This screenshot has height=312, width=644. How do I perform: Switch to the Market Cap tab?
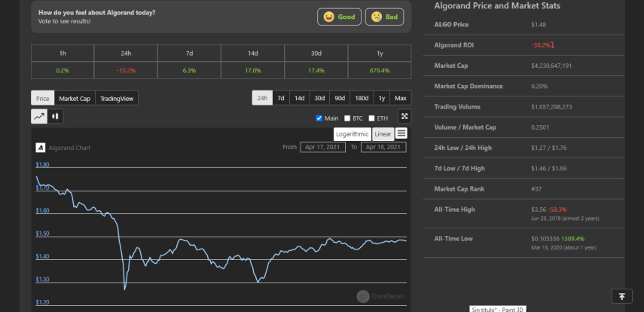(75, 99)
